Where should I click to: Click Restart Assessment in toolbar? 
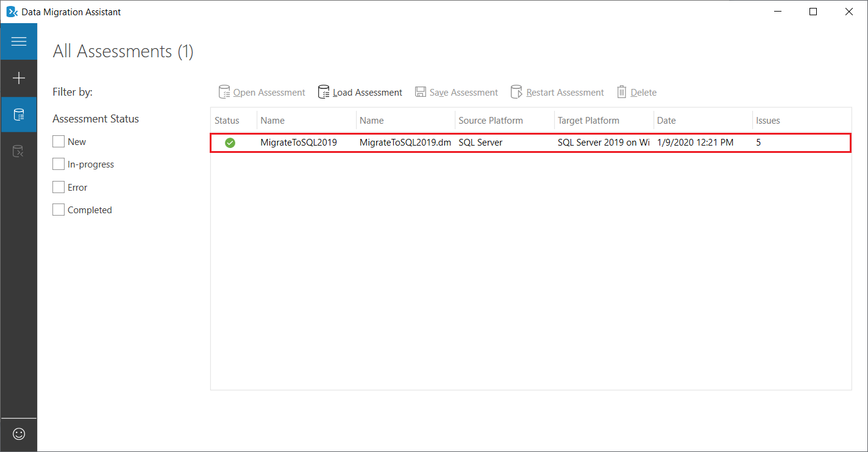557,93
